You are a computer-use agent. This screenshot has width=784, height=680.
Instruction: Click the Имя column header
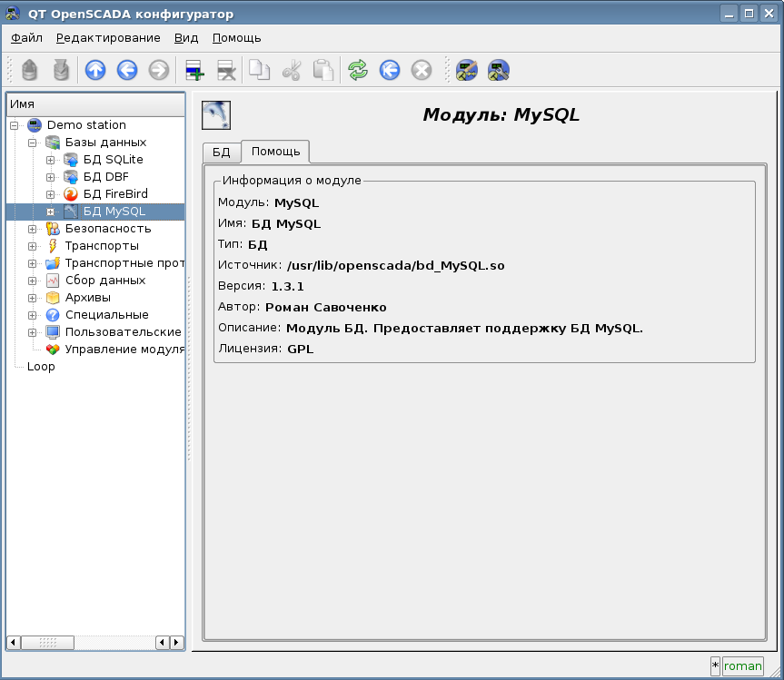pos(95,103)
